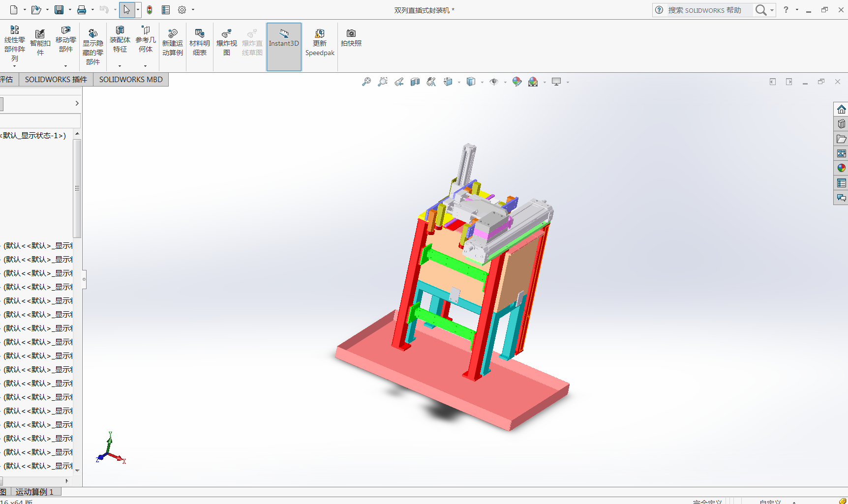Click the 运动算例 1 motion study tab
Screen dimensions: 848x504
[x=34, y=492]
